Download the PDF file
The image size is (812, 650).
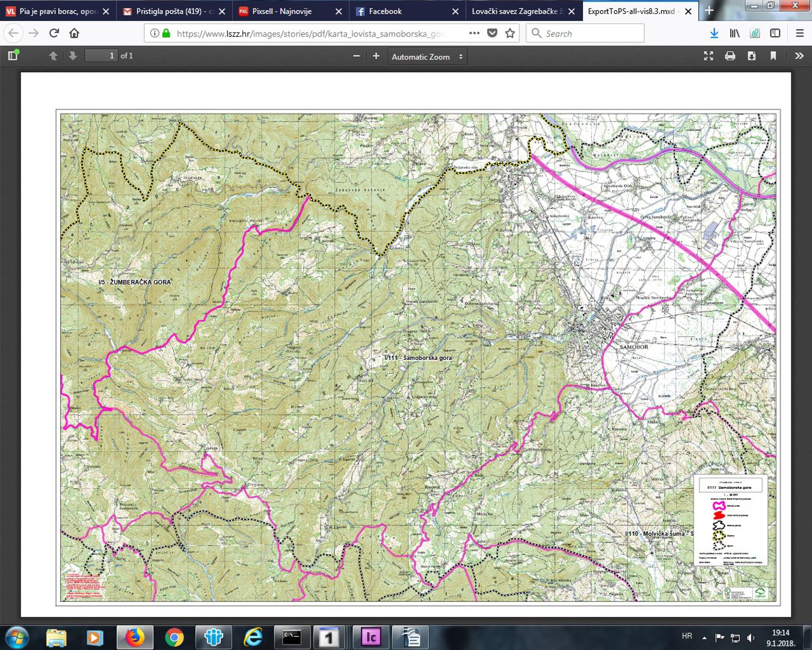pos(752,56)
